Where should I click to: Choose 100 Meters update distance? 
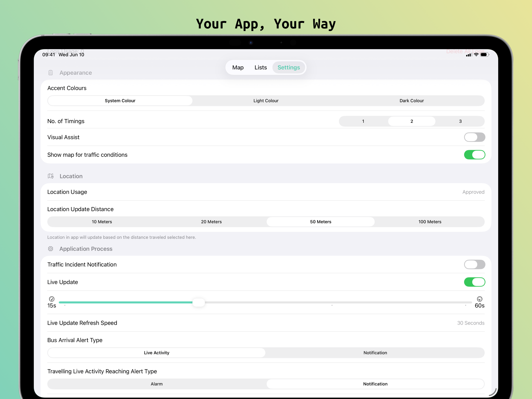(430, 222)
